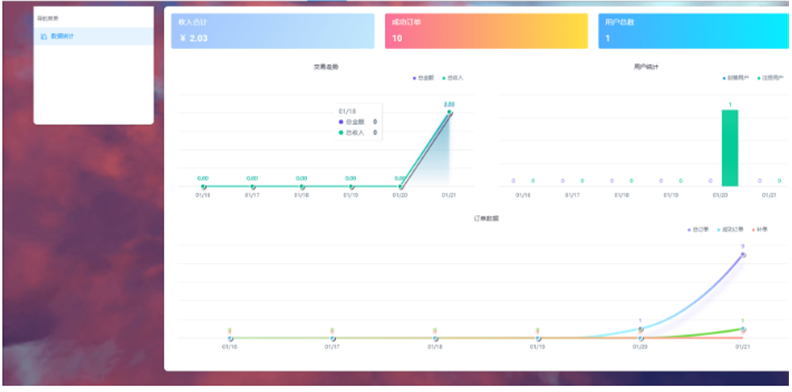This screenshot has height=392, width=792.
Task: Toggle 总金额 legend in 交易走势 chart
Action: [x=423, y=78]
